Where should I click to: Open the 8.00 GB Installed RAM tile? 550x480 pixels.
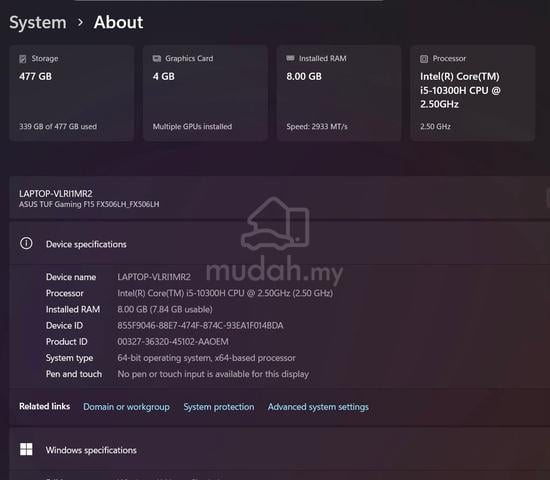click(339, 93)
